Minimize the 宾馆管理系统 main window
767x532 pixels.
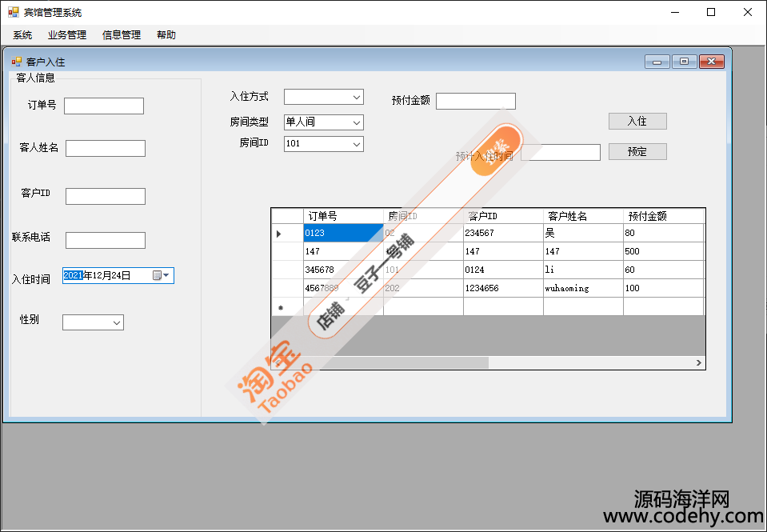click(676, 12)
